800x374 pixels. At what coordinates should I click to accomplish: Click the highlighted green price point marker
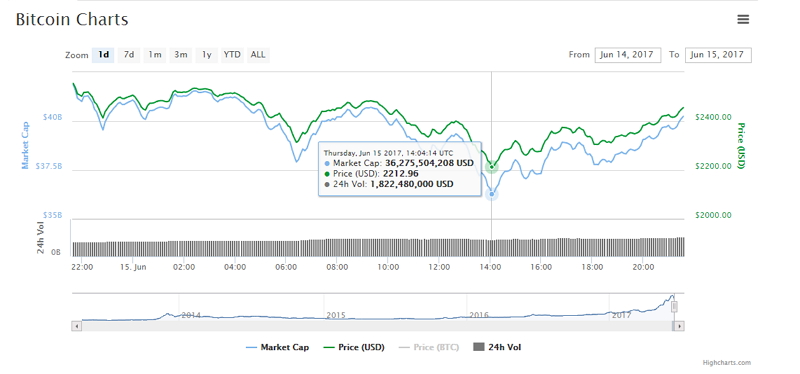point(492,166)
